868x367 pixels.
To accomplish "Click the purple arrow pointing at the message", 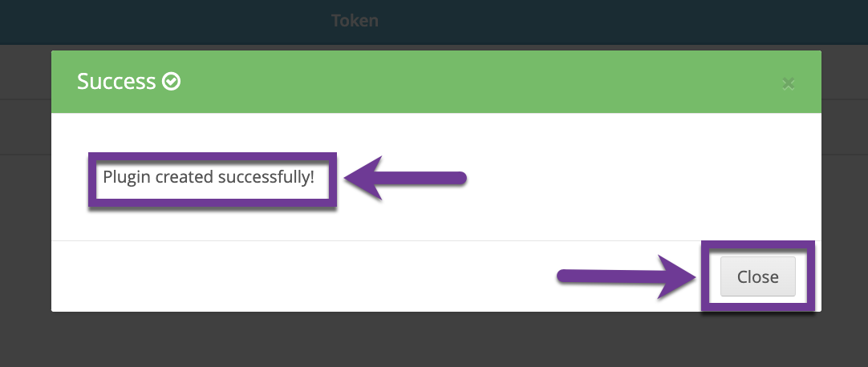I will click(406, 178).
